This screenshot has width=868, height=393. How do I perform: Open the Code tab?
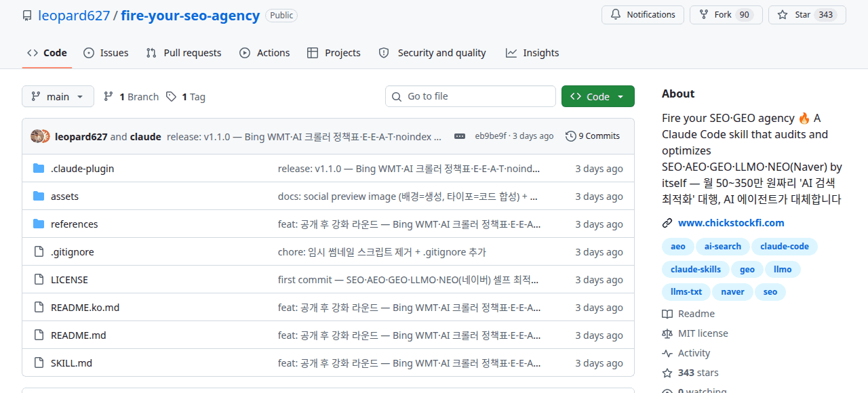click(x=47, y=53)
